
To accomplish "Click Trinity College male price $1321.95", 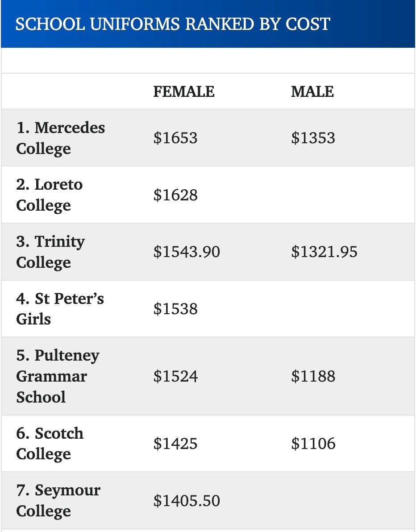I will tap(324, 252).
